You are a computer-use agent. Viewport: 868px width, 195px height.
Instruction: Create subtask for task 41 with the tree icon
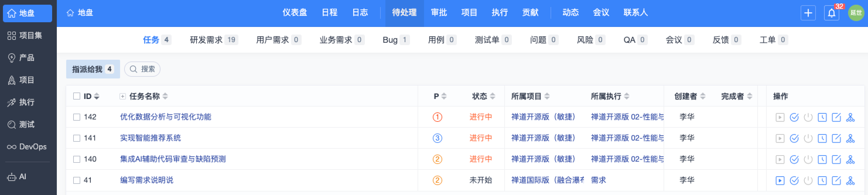(850, 181)
